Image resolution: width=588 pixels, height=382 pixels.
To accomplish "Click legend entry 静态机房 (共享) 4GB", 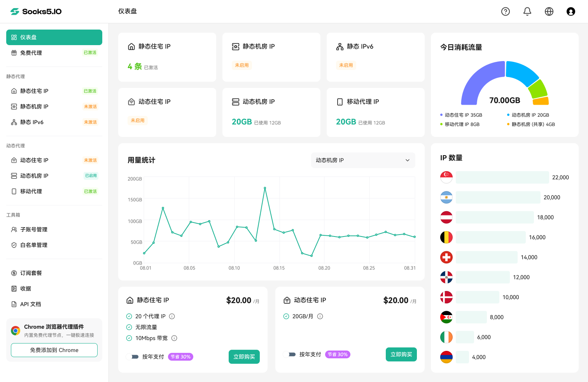I will [531, 124].
